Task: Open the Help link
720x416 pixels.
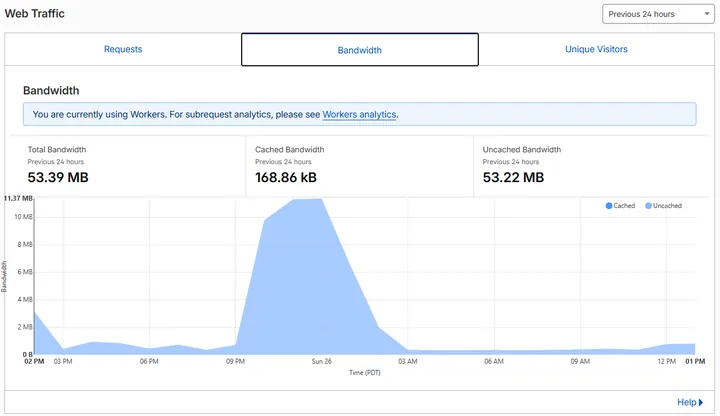Action: [x=686, y=402]
